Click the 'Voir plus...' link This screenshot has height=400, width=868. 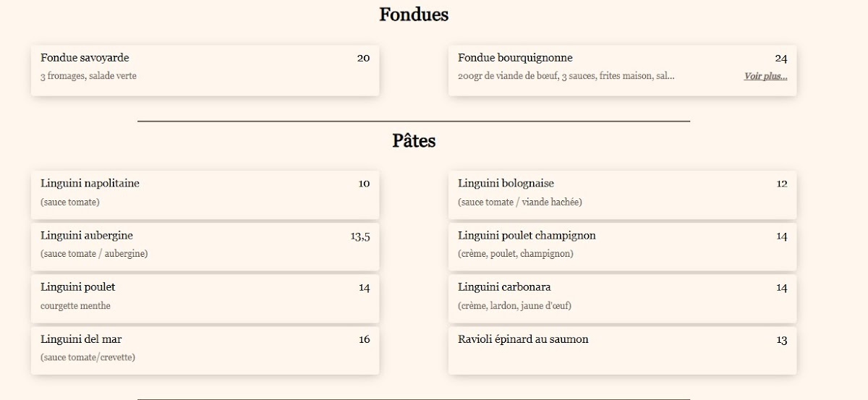[x=765, y=76]
